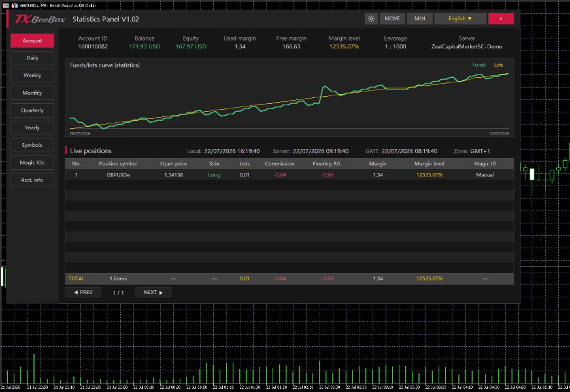
Task: Click the TX BeeBox logo
Action: (x=40, y=19)
